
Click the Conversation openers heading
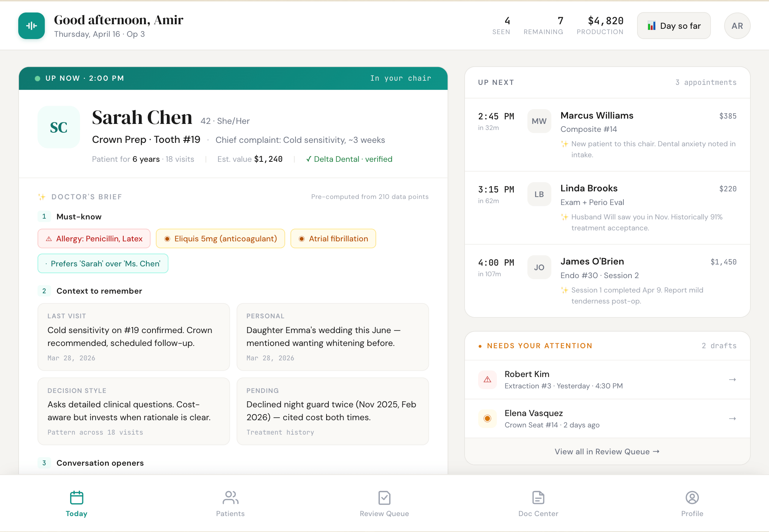(100, 463)
